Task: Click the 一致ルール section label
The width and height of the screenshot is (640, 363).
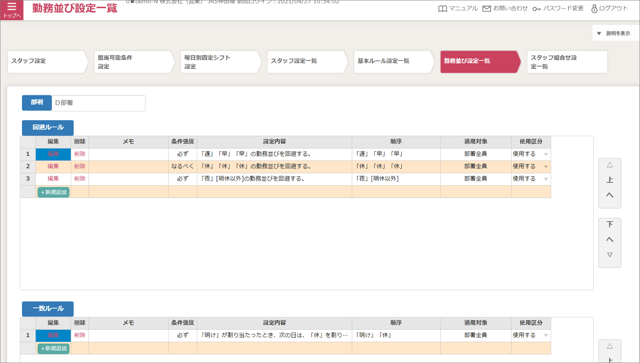Action: tap(48, 309)
